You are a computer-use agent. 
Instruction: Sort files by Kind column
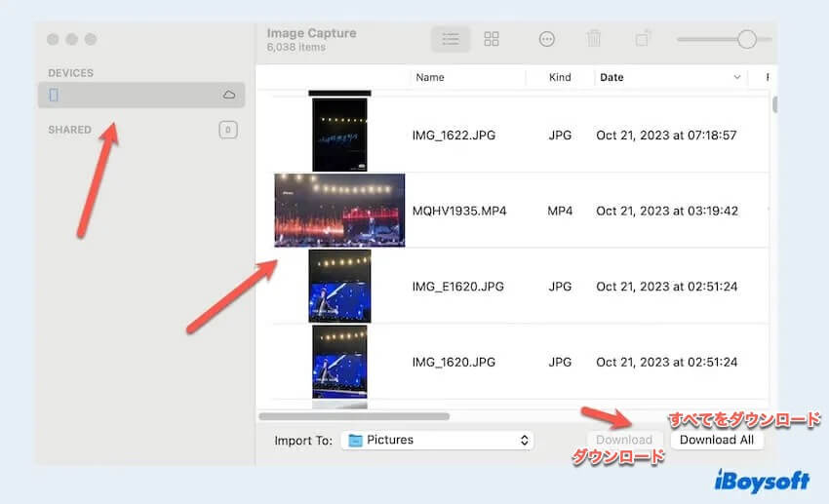(560, 77)
